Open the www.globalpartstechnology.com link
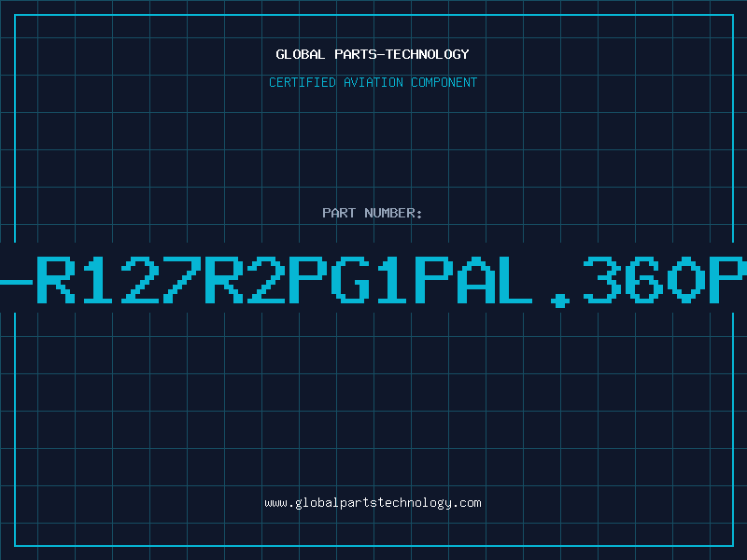747x560 pixels. tap(373, 503)
